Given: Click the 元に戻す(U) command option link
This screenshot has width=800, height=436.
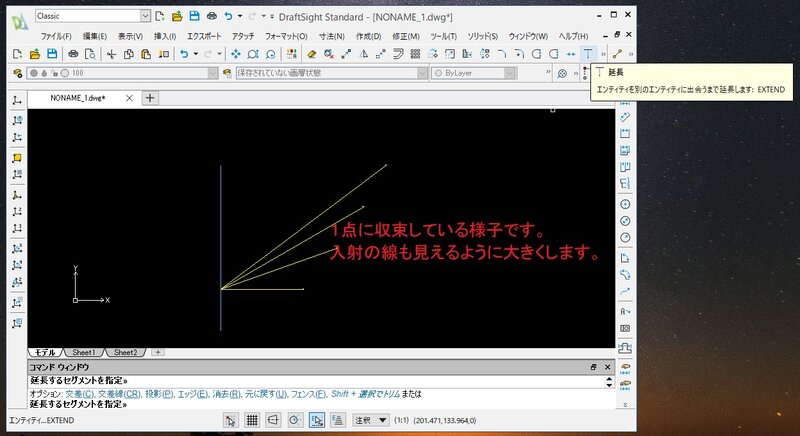Looking at the screenshot, I should (x=266, y=394).
